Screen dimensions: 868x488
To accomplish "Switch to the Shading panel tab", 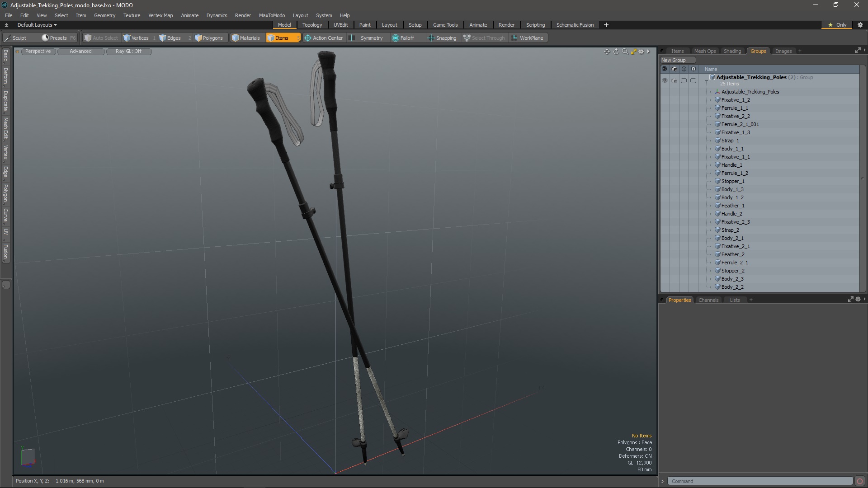I will (x=732, y=51).
